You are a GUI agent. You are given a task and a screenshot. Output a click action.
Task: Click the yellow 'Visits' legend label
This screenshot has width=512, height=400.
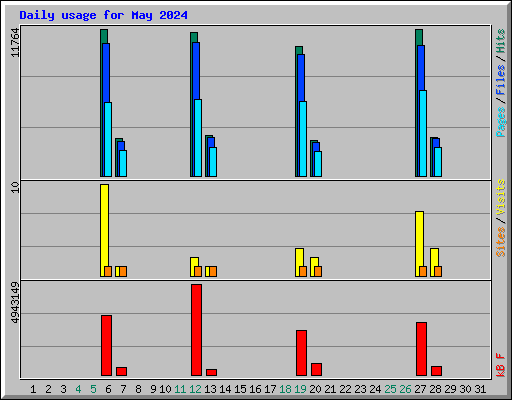[501, 197]
